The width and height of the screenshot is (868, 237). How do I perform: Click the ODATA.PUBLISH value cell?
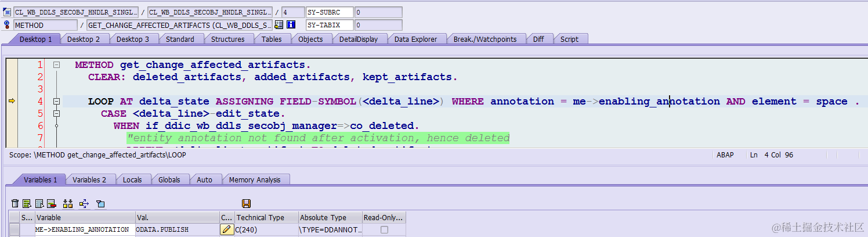177,230
